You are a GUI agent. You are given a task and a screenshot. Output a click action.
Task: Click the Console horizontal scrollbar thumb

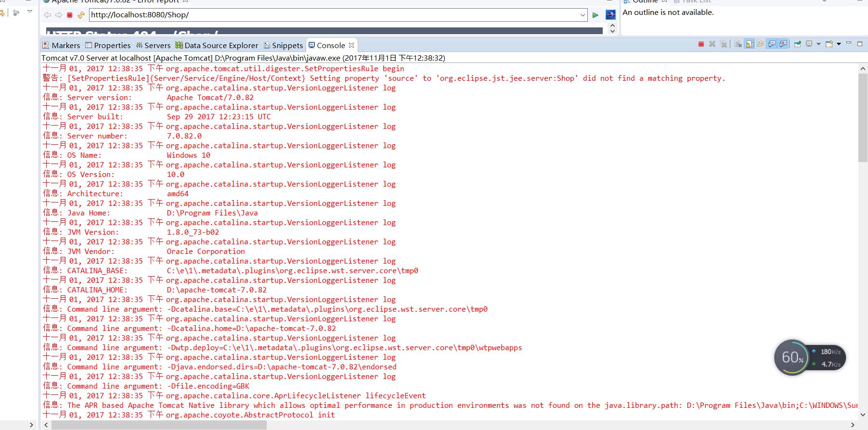(159, 425)
